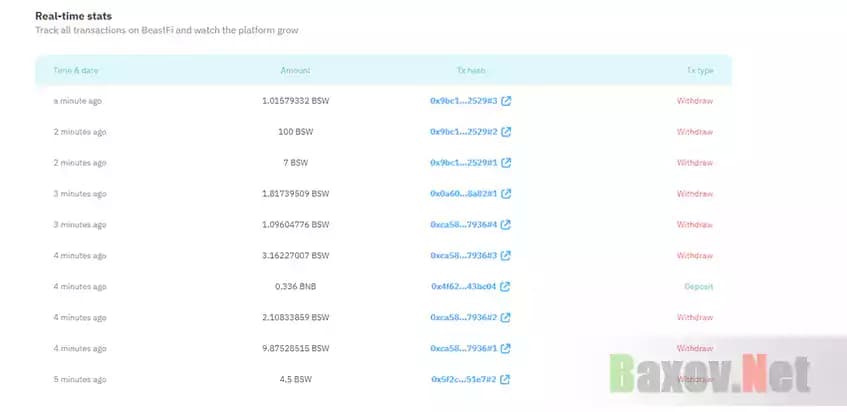Select the 0.336 BNB amount cell
This screenshot has height=412, width=847.
click(x=295, y=287)
